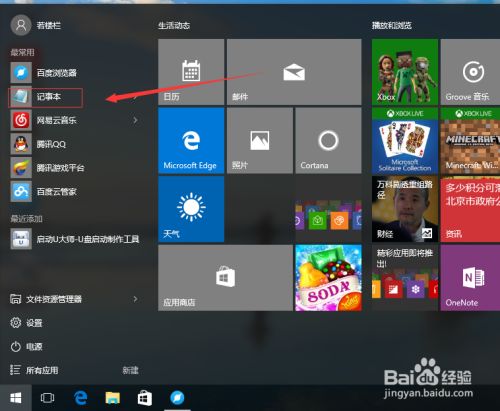The image size is (500, 411).
Task: Open the Power options
Action: point(26,347)
